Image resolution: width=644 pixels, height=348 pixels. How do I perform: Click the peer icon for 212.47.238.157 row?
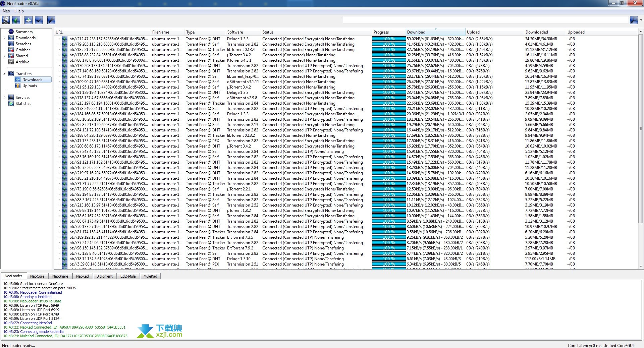point(65,39)
